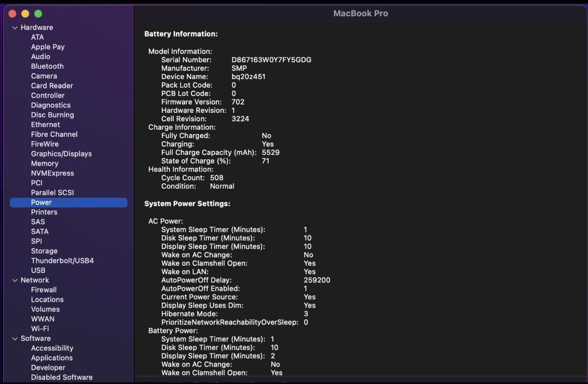Select Audio in the sidebar
The width and height of the screenshot is (588, 384).
pyautogui.click(x=40, y=57)
